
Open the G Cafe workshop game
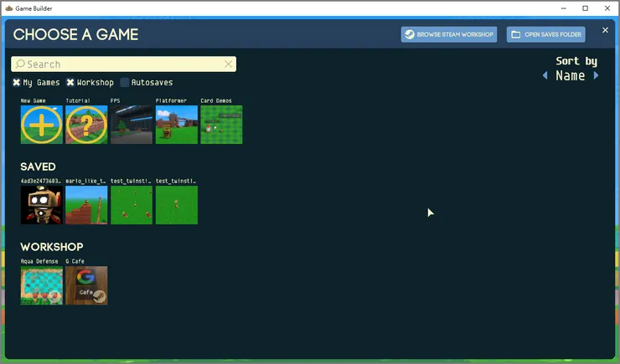tap(86, 285)
